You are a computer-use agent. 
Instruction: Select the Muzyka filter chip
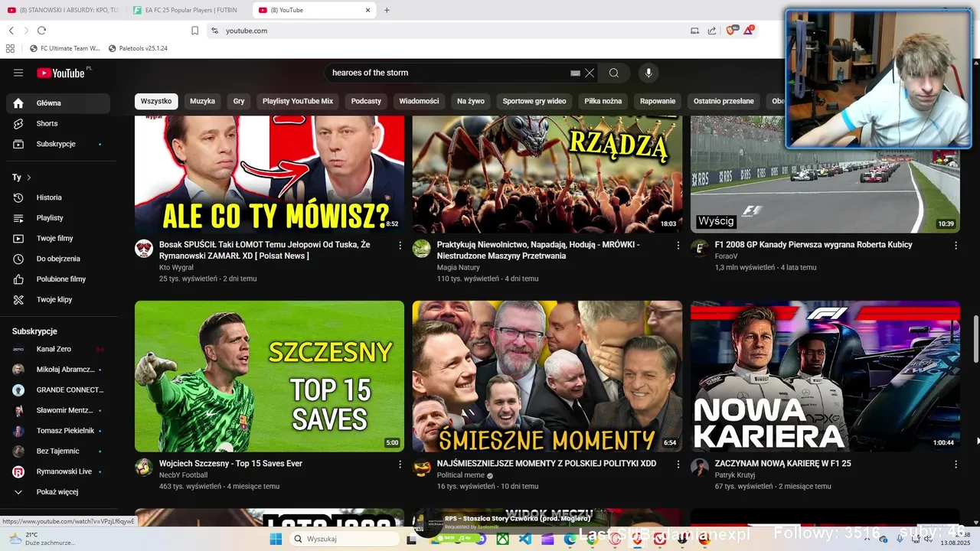202,101
